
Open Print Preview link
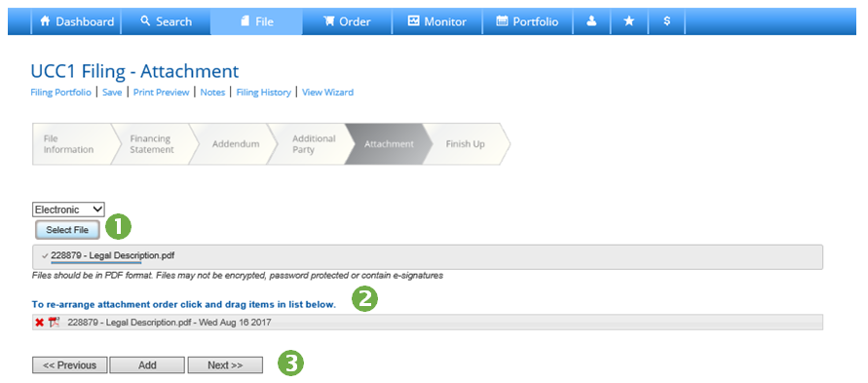point(161,93)
